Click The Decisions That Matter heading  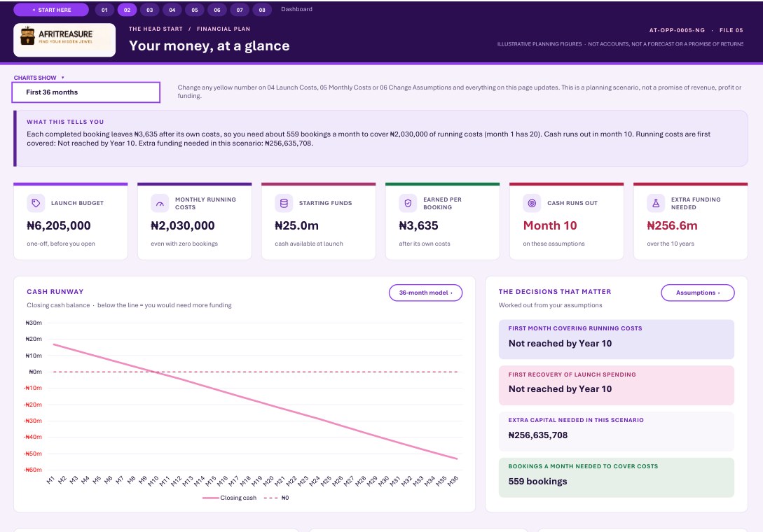click(x=555, y=292)
